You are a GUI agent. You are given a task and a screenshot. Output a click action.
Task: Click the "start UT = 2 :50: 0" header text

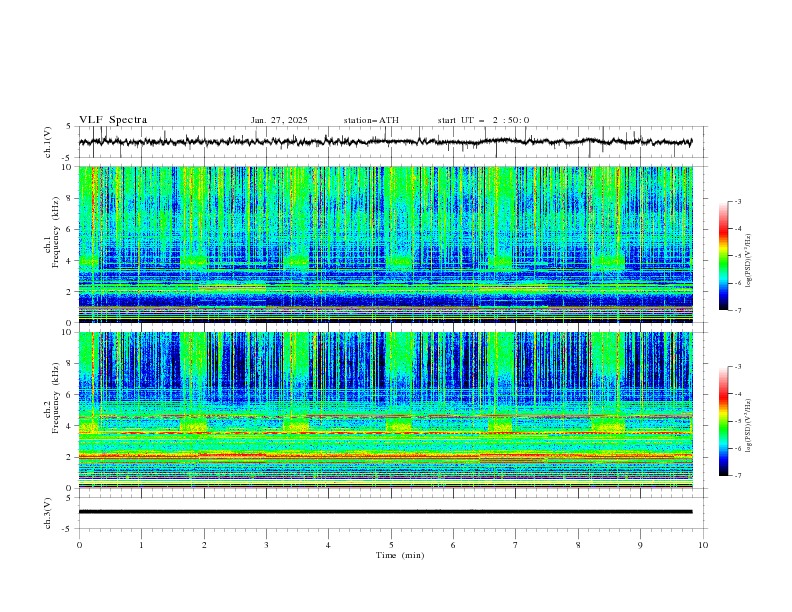click(483, 120)
